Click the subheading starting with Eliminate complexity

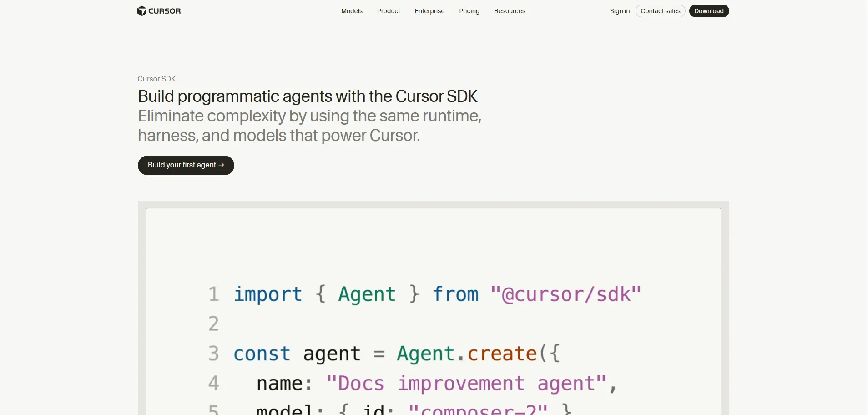309,126
